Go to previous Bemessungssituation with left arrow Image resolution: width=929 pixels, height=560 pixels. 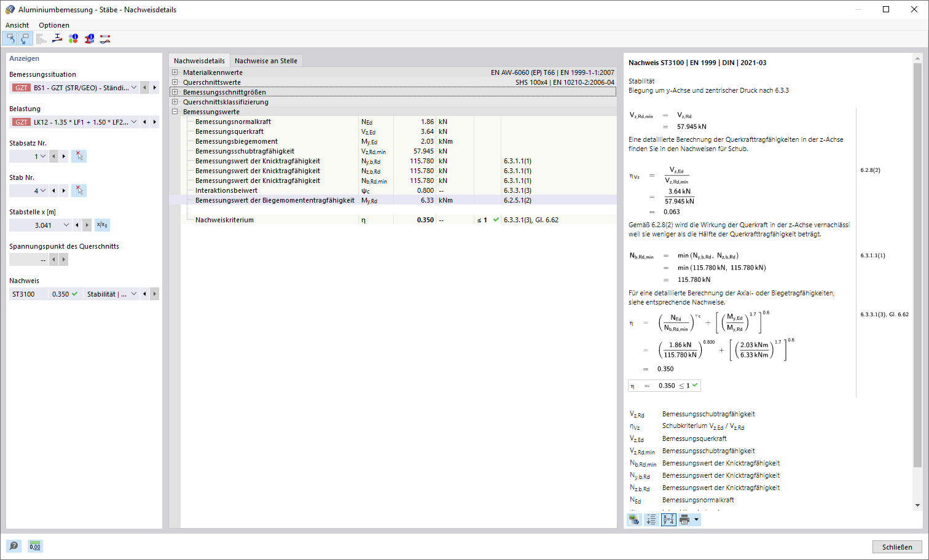click(144, 88)
